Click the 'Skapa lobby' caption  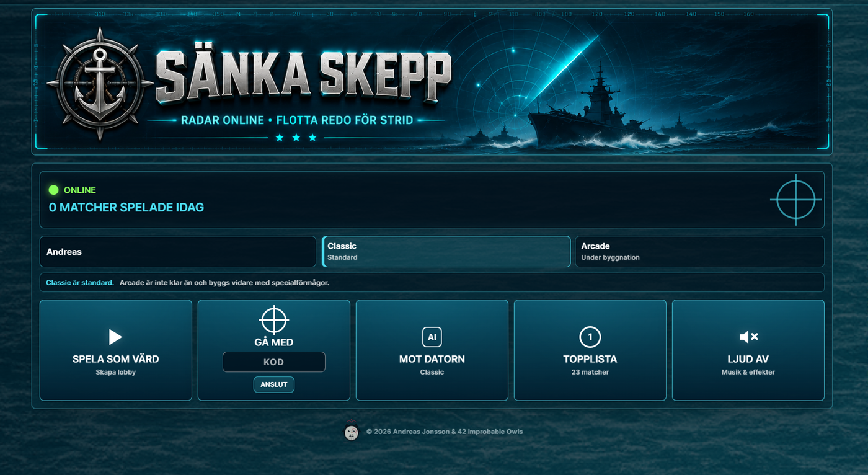click(116, 372)
